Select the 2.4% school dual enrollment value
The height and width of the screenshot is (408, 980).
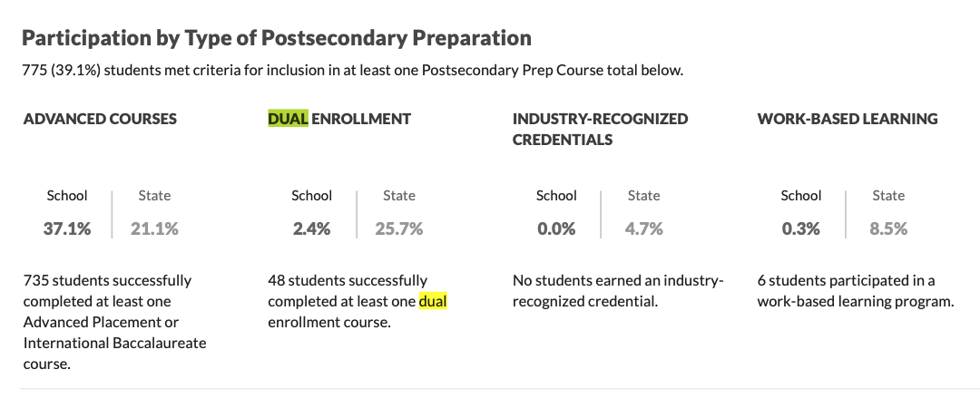311,228
